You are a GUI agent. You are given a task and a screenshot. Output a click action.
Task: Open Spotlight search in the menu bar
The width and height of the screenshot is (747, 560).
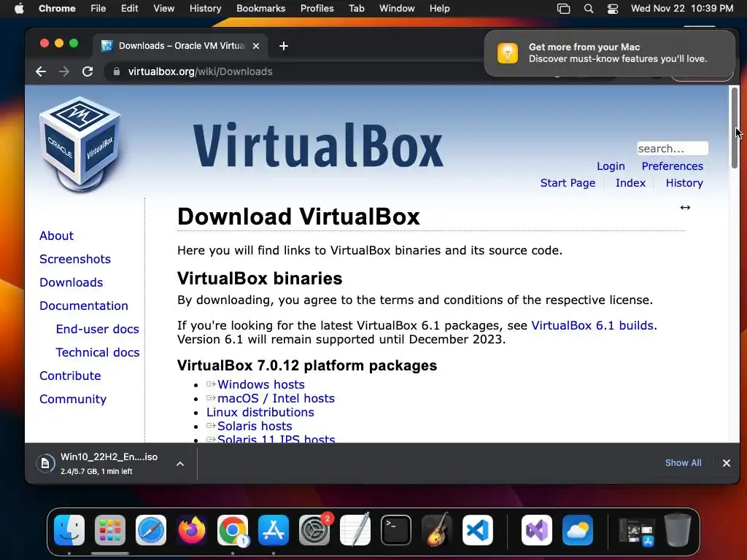(x=589, y=9)
